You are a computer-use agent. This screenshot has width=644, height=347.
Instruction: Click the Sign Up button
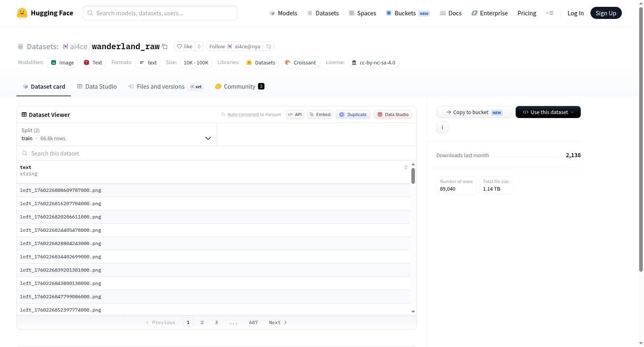606,13
